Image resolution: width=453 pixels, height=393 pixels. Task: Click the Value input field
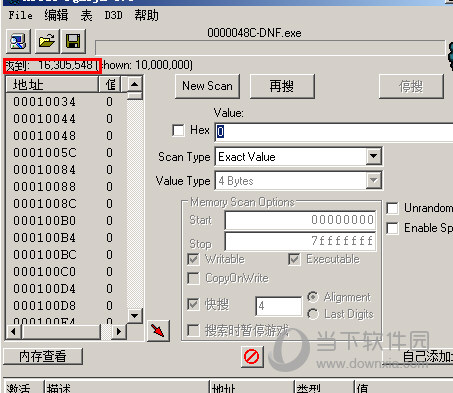(334, 132)
